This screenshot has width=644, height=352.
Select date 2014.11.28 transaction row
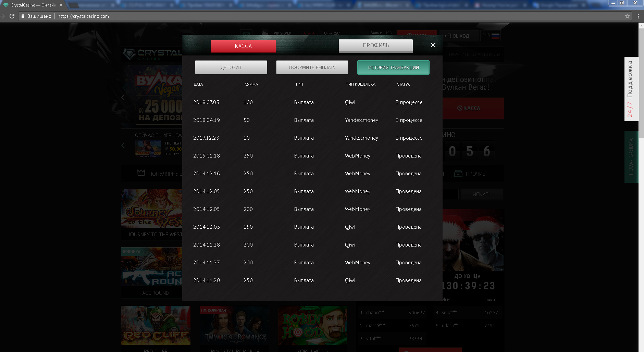click(x=312, y=245)
